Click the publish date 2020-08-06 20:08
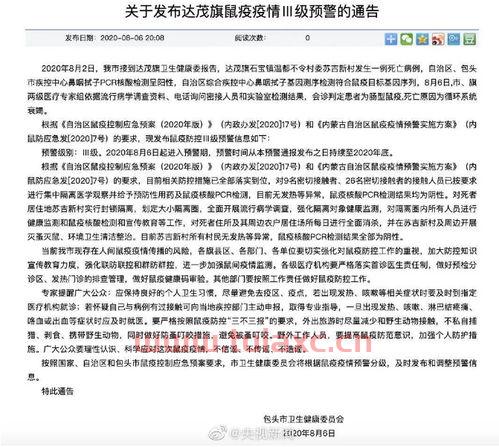The width and height of the screenshot is (499, 447). [x=132, y=38]
